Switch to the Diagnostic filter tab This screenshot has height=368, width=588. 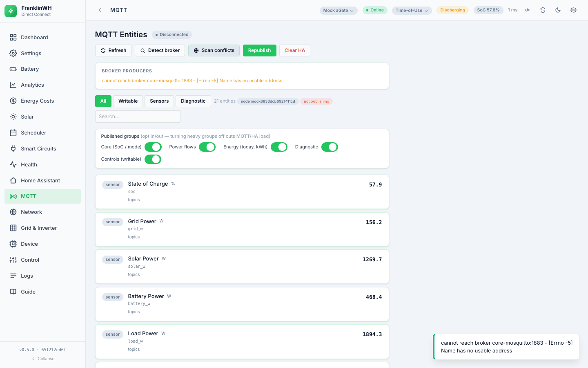point(193,101)
